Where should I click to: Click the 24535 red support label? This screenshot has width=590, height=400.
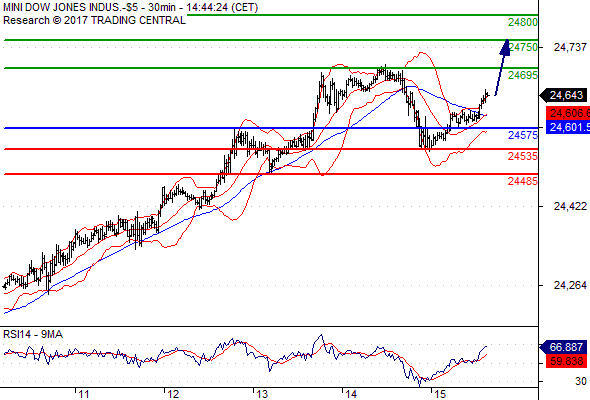pos(523,156)
